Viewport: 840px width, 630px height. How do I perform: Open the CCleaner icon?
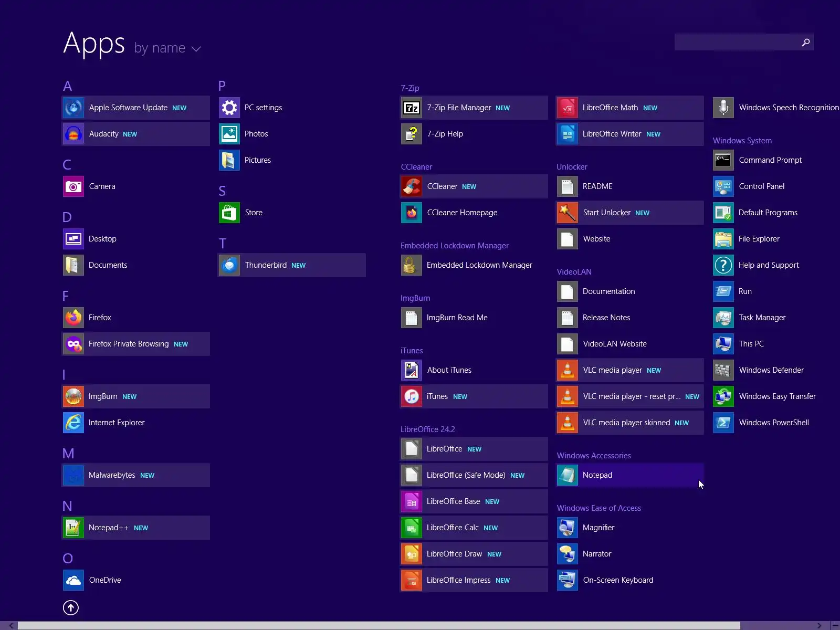click(x=412, y=186)
